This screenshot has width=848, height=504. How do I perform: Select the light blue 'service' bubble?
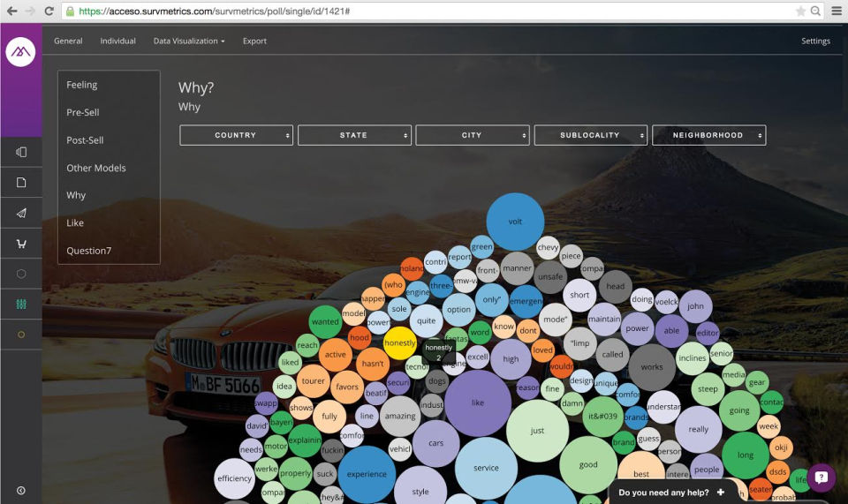click(486, 469)
